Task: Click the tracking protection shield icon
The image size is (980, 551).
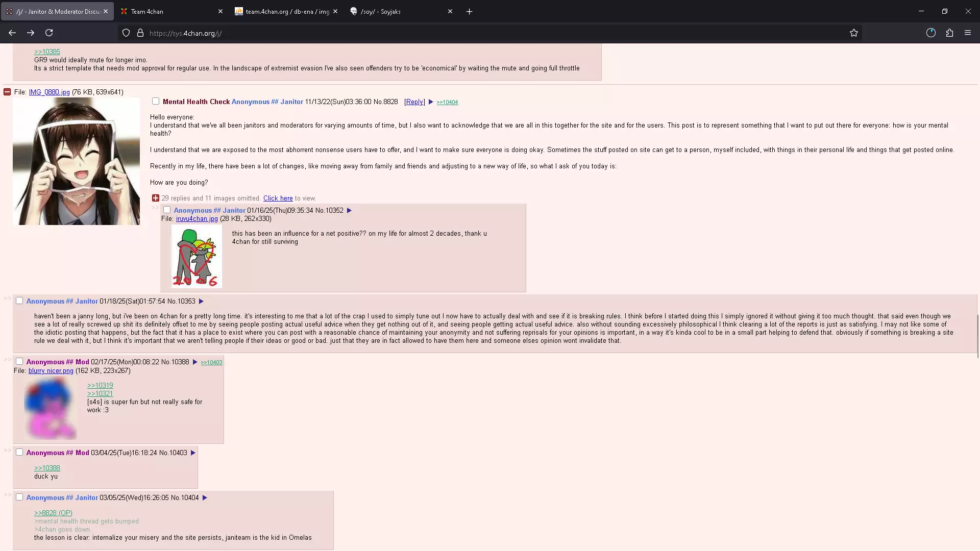Action: [x=126, y=33]
